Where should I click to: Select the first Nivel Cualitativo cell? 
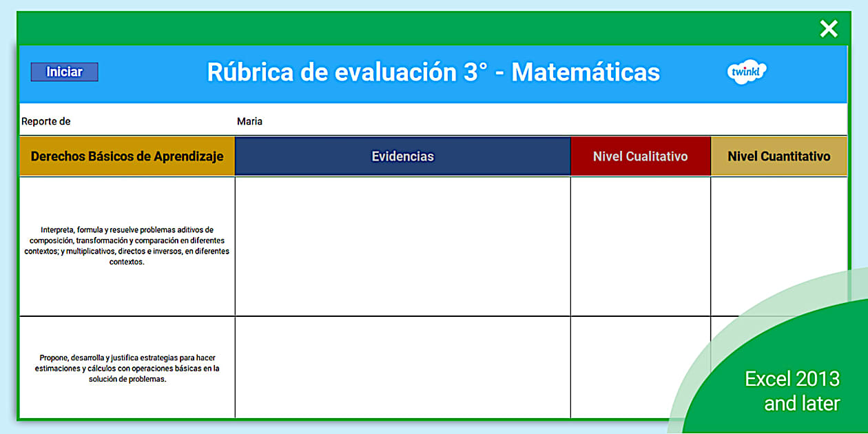[640, 245]
